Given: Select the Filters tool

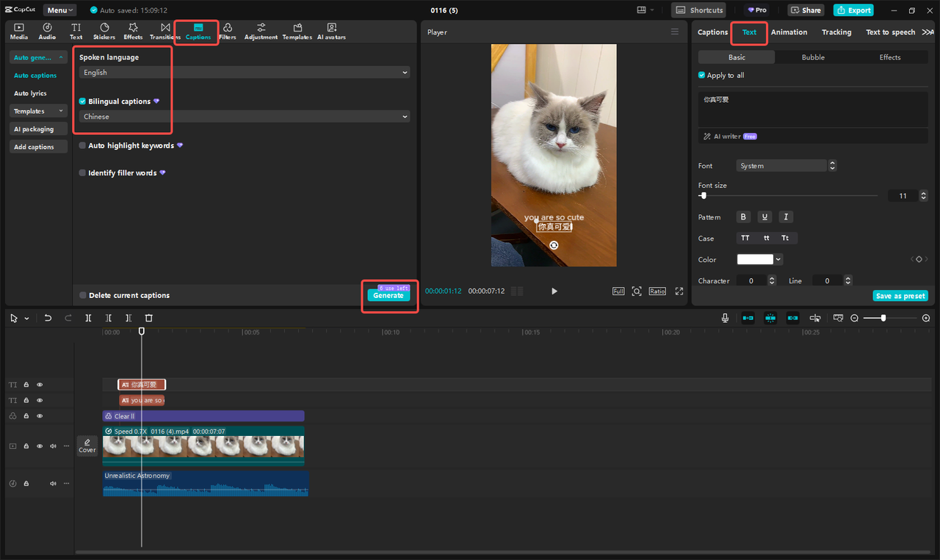Looking at the screenshot, I should [x=228, y=32].
